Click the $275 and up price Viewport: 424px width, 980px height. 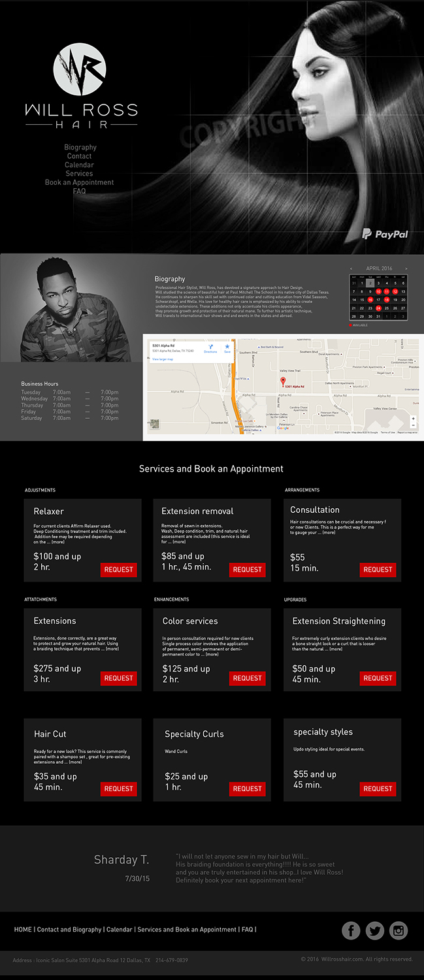[57, 668]
